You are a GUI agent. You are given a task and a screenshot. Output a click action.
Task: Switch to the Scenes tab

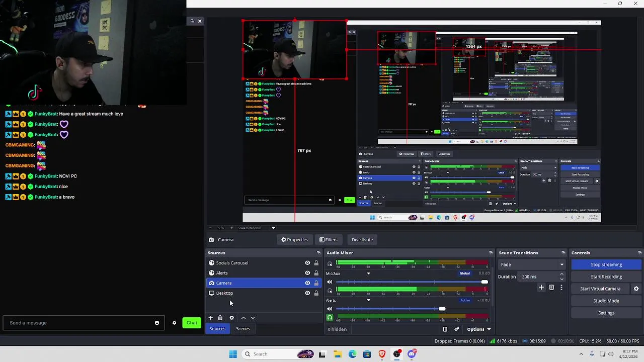pos(243,329)
